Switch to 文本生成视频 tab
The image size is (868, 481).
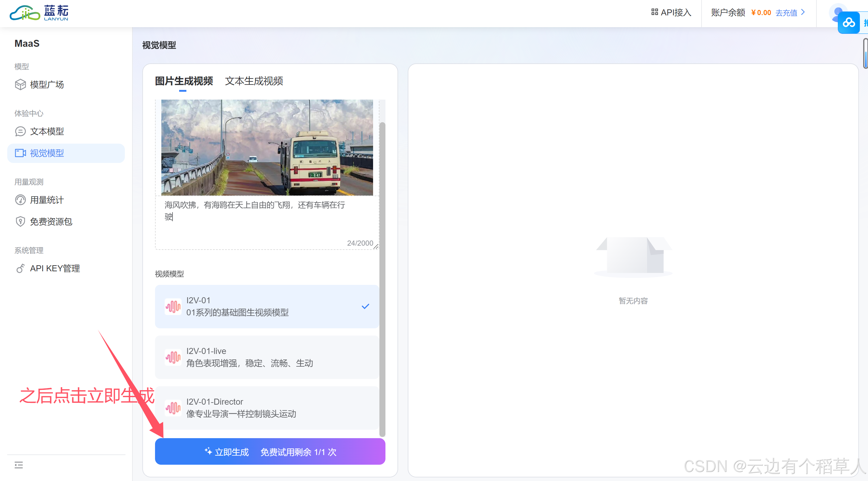[x=254, y=81]
